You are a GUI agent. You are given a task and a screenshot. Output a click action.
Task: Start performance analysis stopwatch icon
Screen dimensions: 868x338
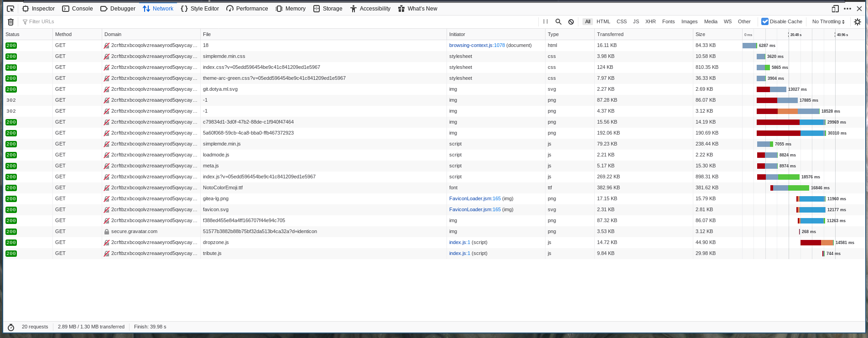(x=11, y=327)
